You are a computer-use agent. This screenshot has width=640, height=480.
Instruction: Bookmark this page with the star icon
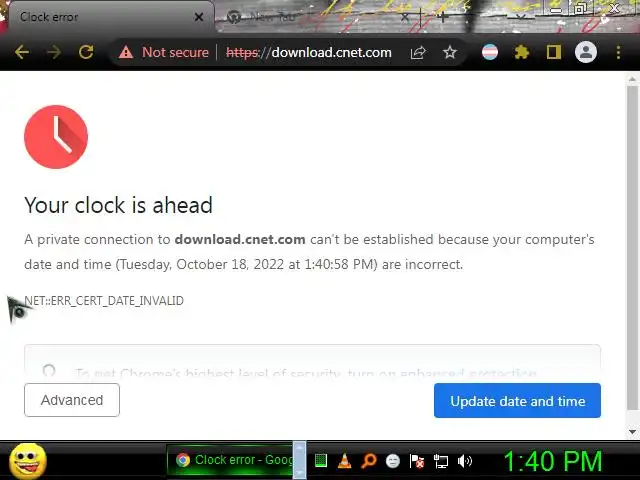449,52
